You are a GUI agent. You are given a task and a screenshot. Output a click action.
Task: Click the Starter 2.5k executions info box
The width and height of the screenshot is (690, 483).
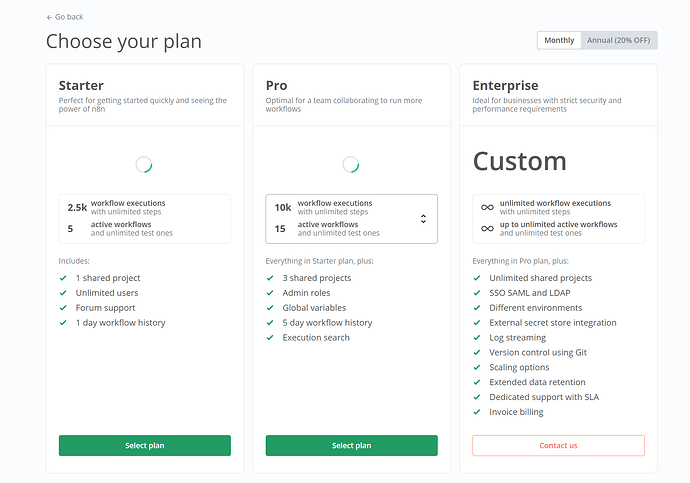click(145, 219)
